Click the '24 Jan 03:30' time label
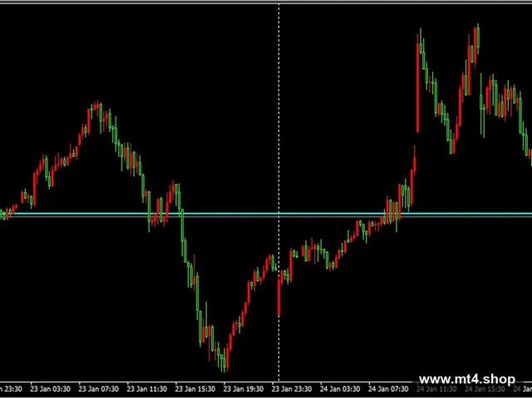This screenshot has width=532, height=399. click(340, 389)
